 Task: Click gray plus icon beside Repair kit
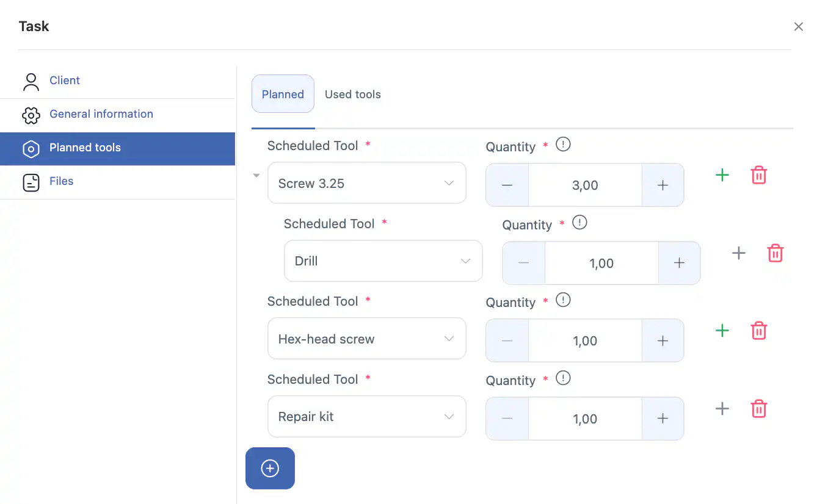pos(722,409)
